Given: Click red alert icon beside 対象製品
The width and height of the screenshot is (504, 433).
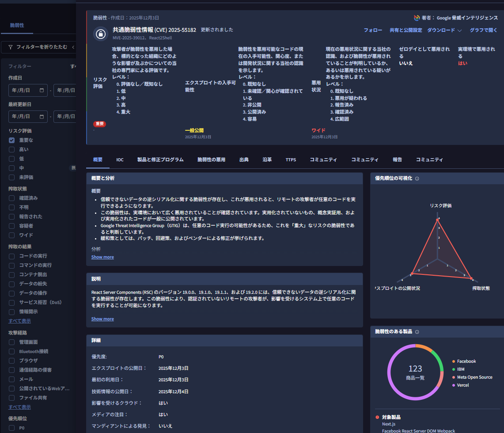Looking at the screenshot, I should point(377,417).
